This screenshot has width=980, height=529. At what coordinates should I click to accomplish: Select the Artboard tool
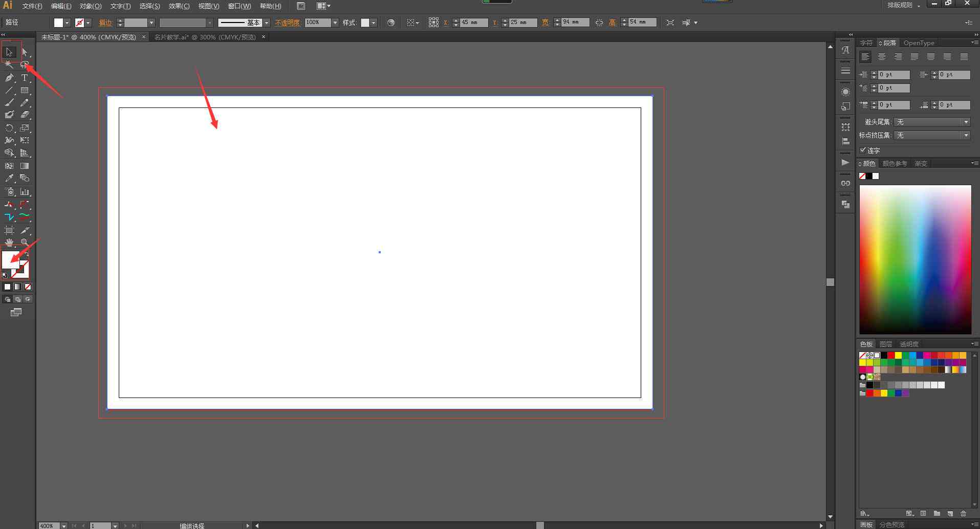(x=9, y=230)
